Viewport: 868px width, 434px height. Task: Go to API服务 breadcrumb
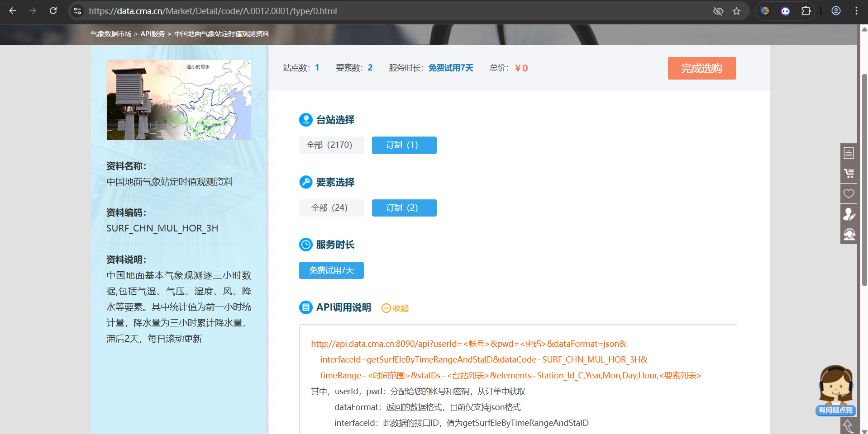153,34
